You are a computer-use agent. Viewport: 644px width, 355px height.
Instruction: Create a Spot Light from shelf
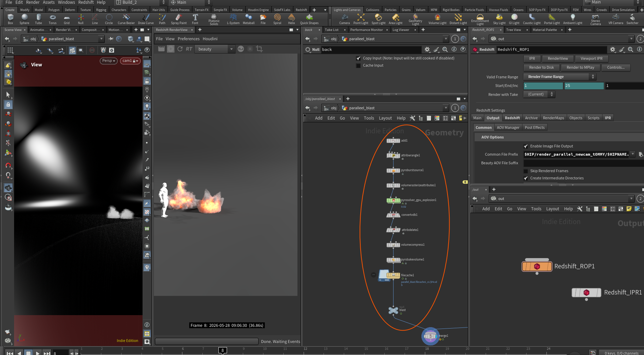point(378,19)
